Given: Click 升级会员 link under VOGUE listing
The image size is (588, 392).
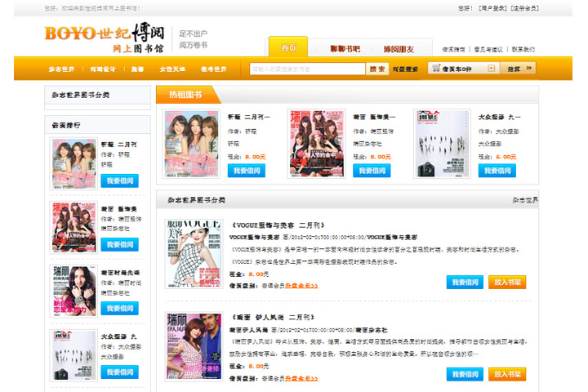Looking at the screenshot, I should [x=301, y=286].
